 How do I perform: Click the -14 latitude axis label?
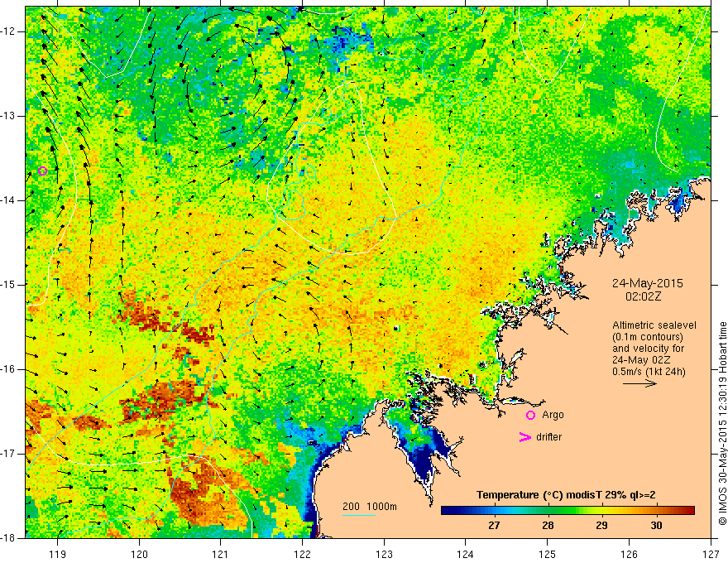(x=9, y=200)
